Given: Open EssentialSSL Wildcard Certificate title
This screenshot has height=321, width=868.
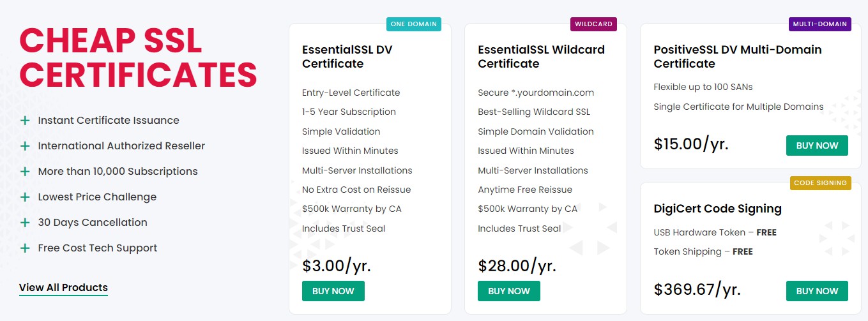Looking at the screenshot, I should click(x=541, y=57).
